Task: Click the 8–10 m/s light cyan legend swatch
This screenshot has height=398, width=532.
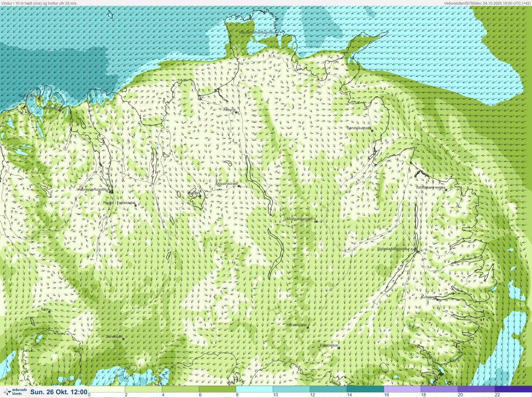Action: tap(254, 389)
